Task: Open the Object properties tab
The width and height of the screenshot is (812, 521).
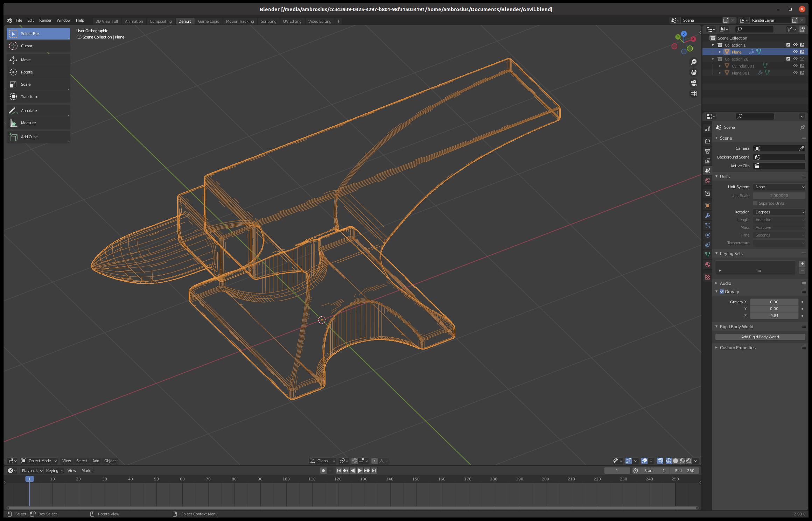Action: (707, 206)
